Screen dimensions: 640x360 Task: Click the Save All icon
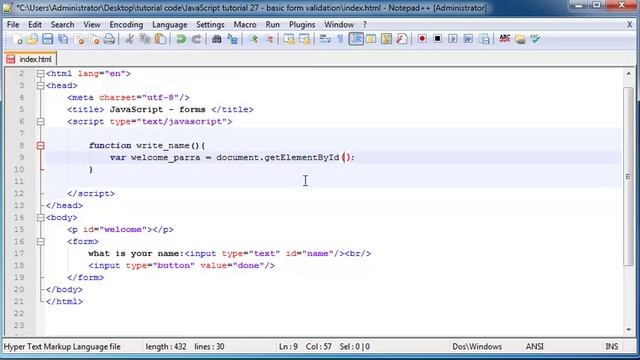coord(63,39)
